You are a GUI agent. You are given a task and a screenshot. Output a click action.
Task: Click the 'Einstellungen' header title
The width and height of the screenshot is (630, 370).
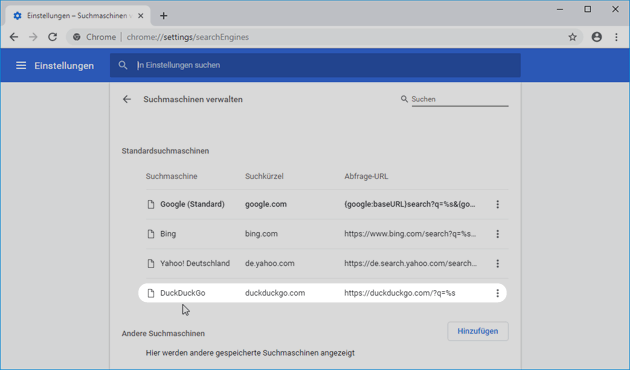(x=64, y=65)
